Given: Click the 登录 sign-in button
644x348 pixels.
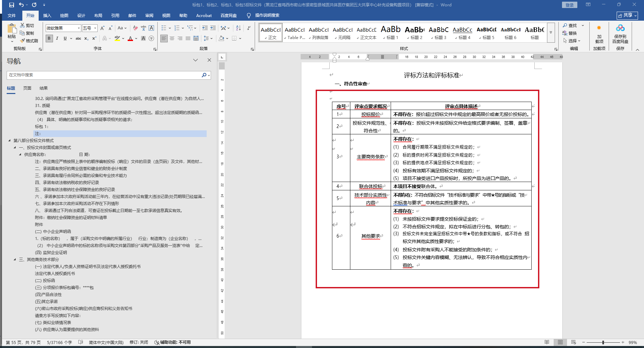Looking at the screenshot, I should 569,5.
